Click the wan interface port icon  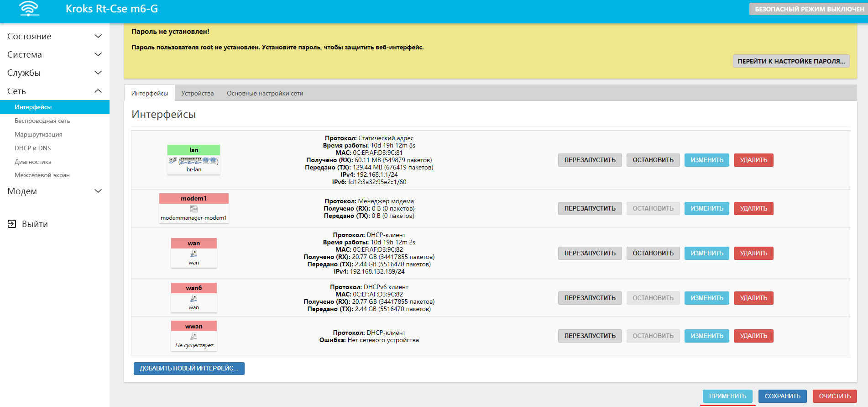tap(194, 254)
